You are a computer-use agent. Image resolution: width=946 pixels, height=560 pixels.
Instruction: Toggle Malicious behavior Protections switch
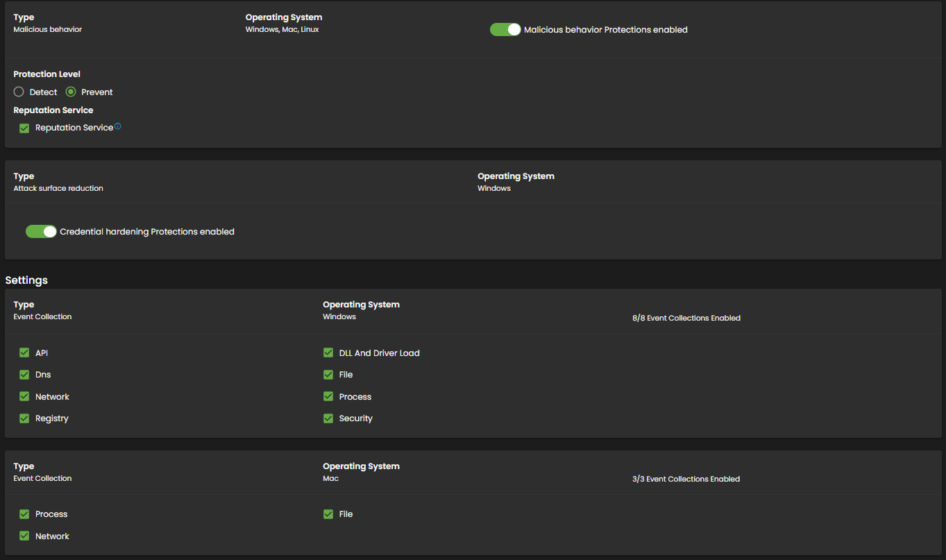(505, 30)
